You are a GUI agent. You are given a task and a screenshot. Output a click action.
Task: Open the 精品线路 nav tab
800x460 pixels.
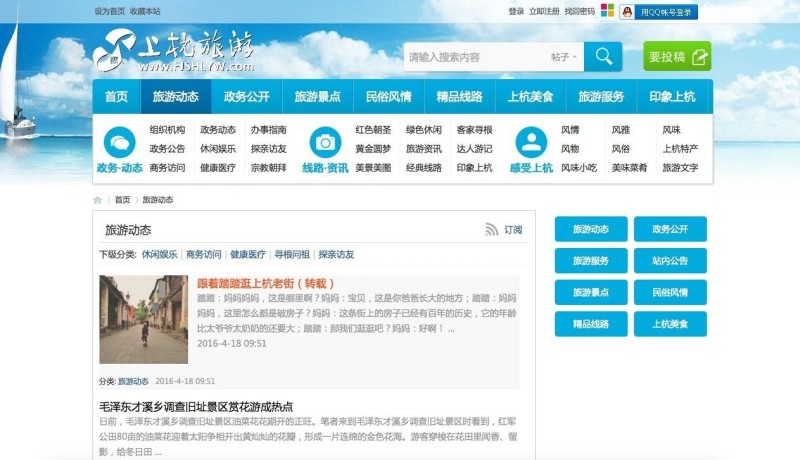click(459, 96)
